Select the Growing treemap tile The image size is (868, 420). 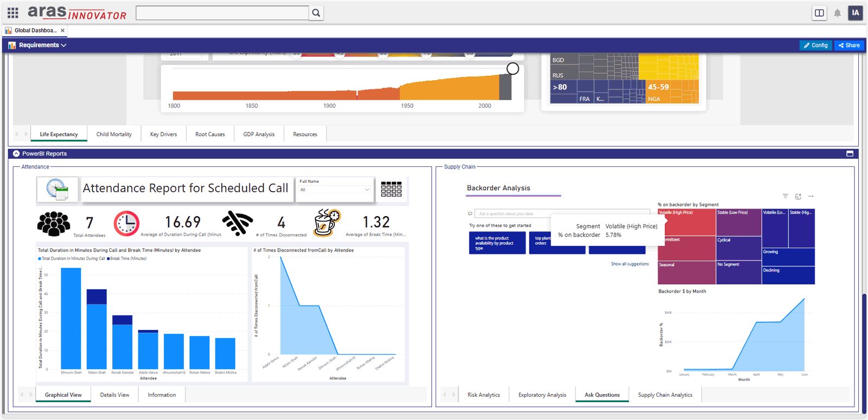788,257
